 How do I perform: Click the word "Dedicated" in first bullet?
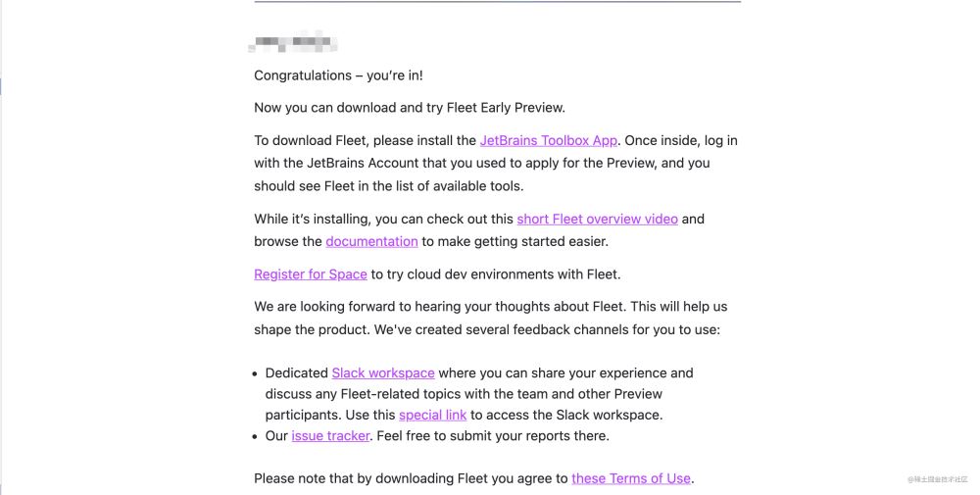[296, 372]
